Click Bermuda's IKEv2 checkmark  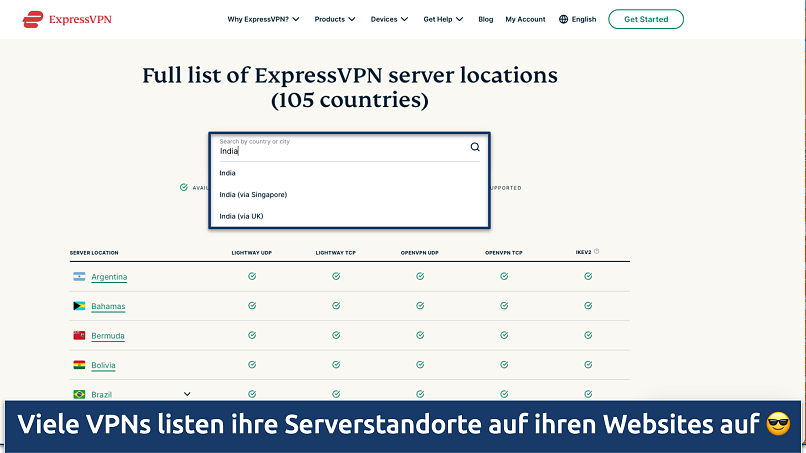(x=588, y=335)
